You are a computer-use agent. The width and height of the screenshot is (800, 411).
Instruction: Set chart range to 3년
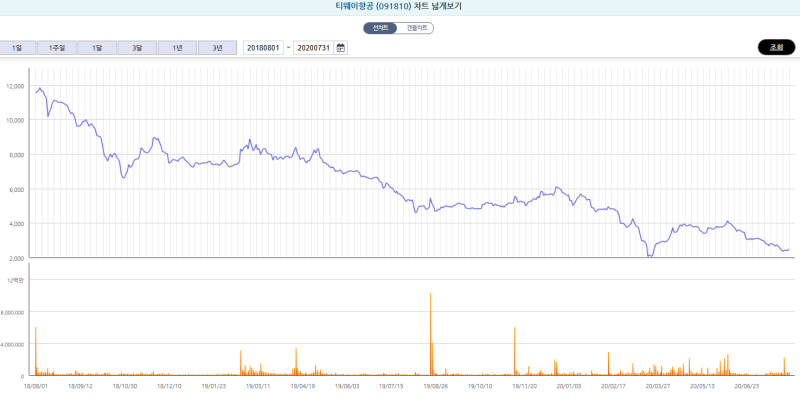click(x=217, y=48)
